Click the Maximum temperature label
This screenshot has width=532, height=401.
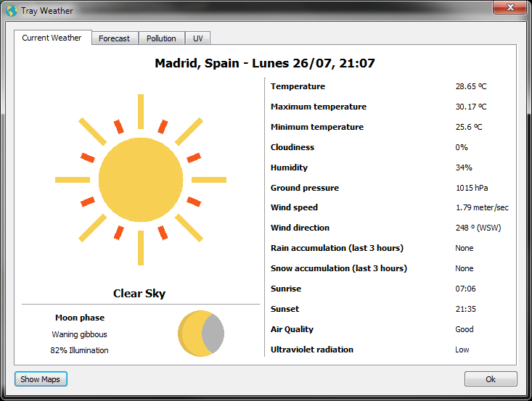pos(318,107)
